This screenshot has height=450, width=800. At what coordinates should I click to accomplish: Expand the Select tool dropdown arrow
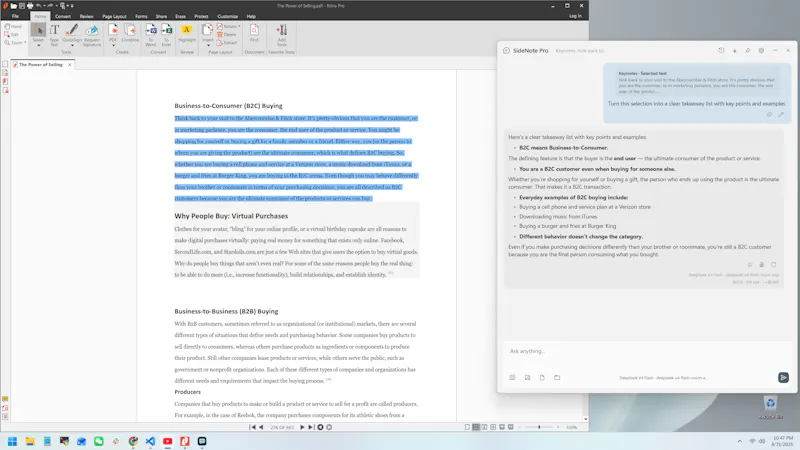tap(38, 46)
